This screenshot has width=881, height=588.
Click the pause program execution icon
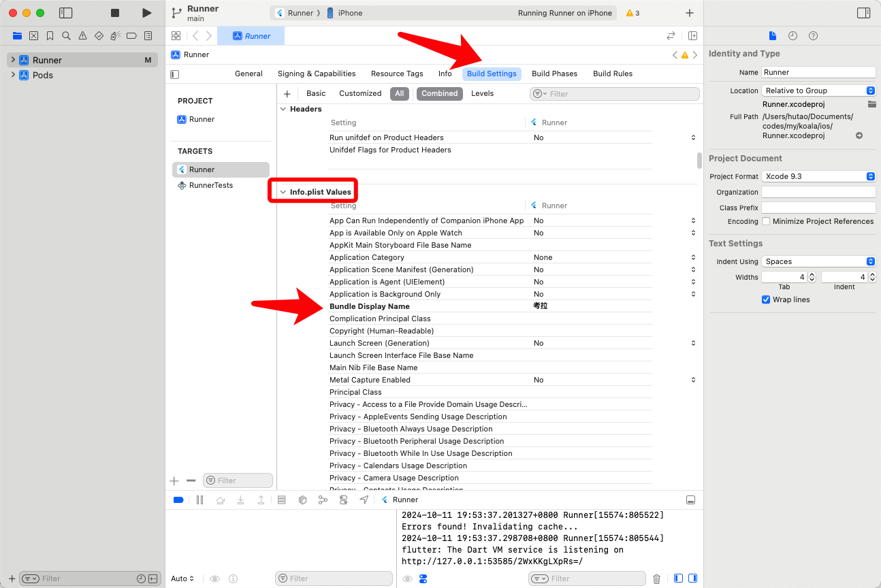[x=199, y=500]
